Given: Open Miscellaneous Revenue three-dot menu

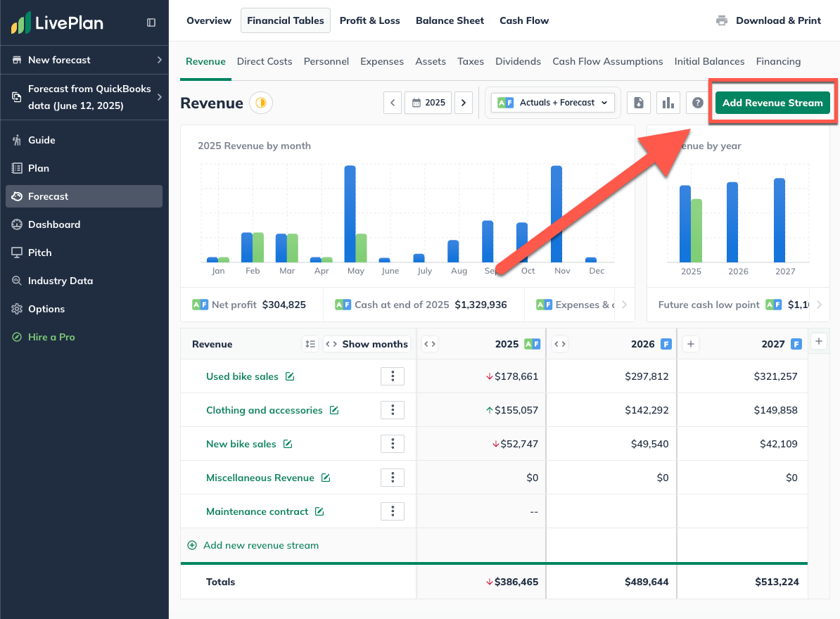Looking at the screenshot, I should 393,477.
